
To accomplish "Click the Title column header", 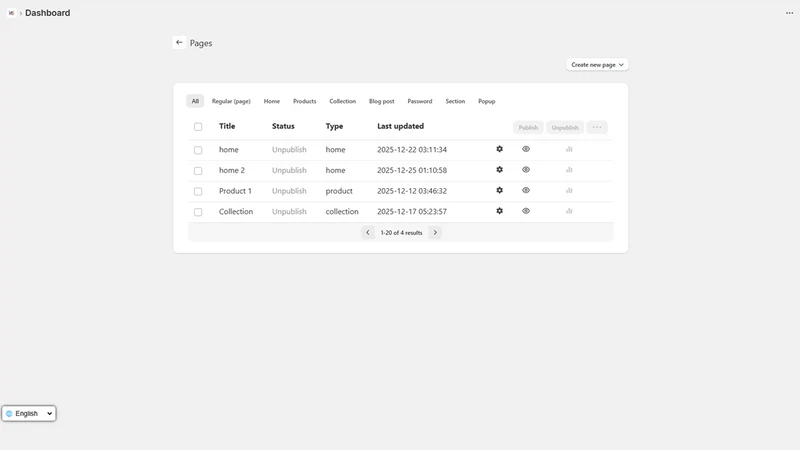I will (227, 126).
